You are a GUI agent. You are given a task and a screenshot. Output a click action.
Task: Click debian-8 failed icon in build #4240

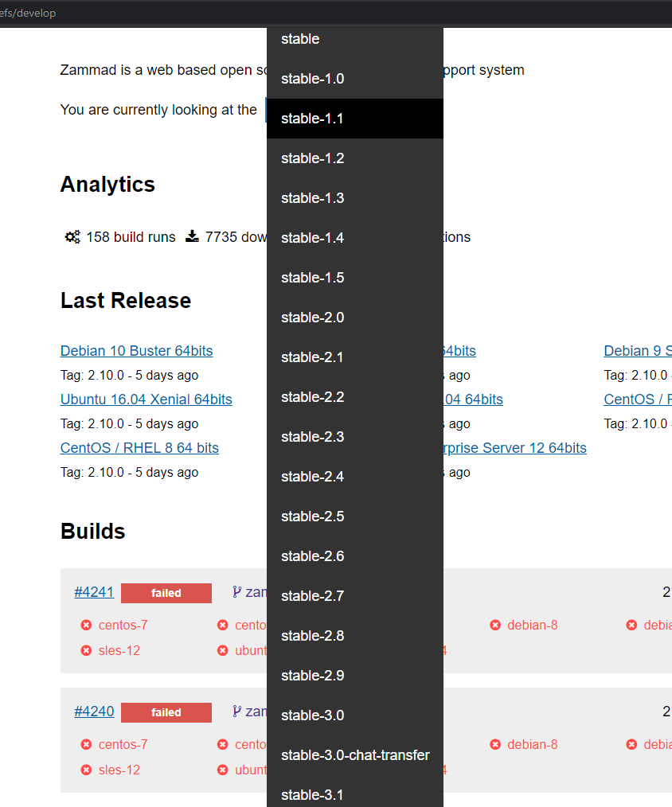click(495, 744)
